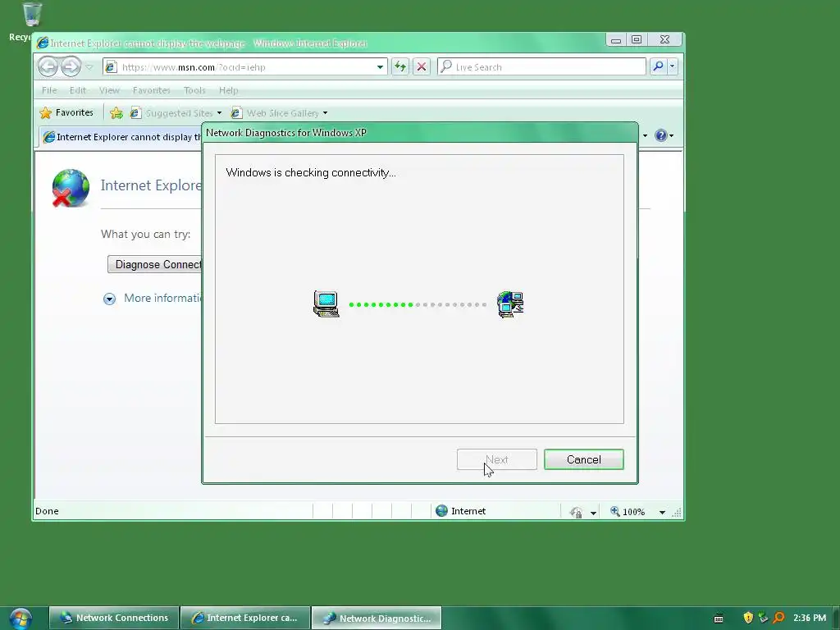Click the Windows is checking connectivity text
This screenshot has height=630, width=840.
311,172
